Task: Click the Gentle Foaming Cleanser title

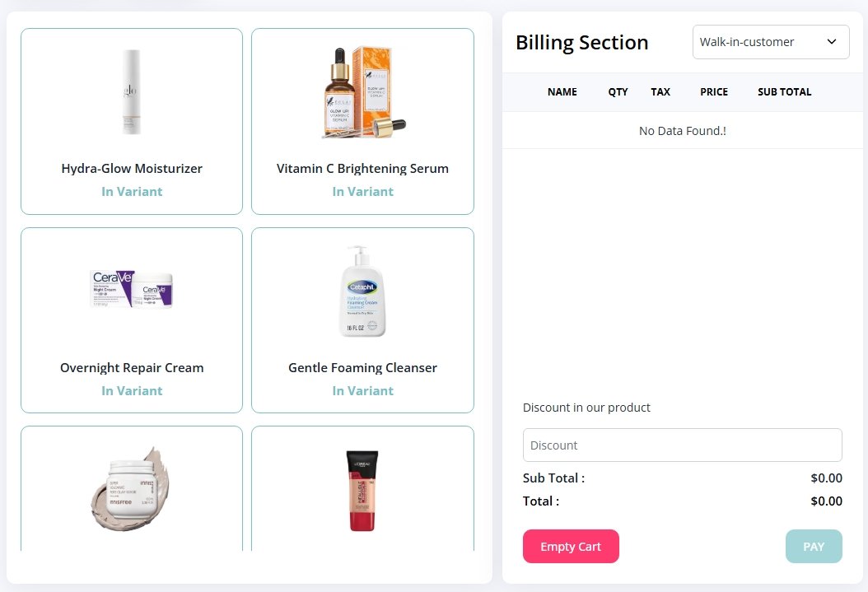Action: pyautogui.click(x=362, y=368)
